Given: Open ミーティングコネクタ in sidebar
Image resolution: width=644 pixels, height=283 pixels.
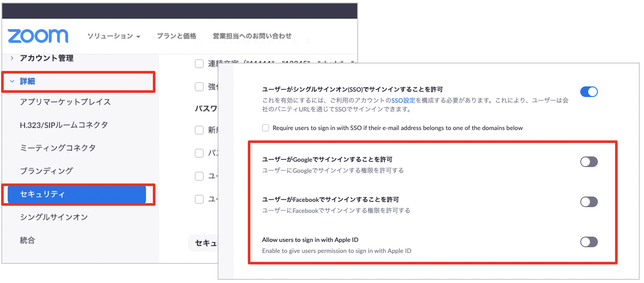Looking at the screenshot, I should pyautogui.click(x=58, y=148).
